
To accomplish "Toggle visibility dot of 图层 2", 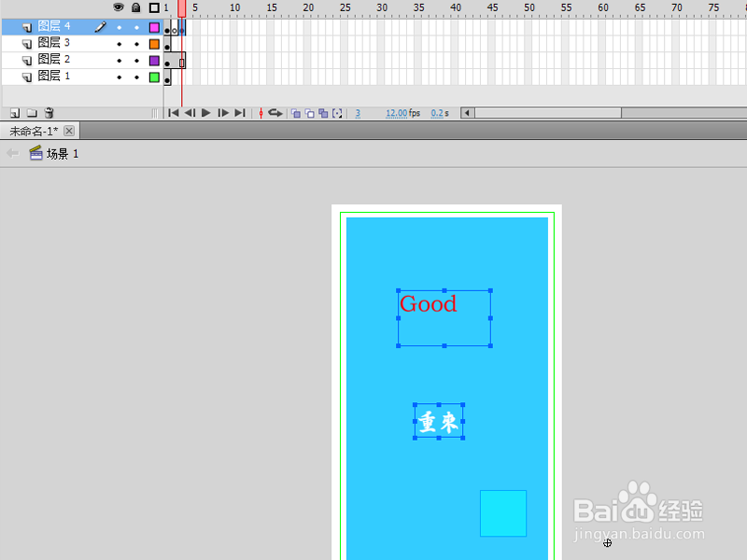I will (x=120, y=61).
